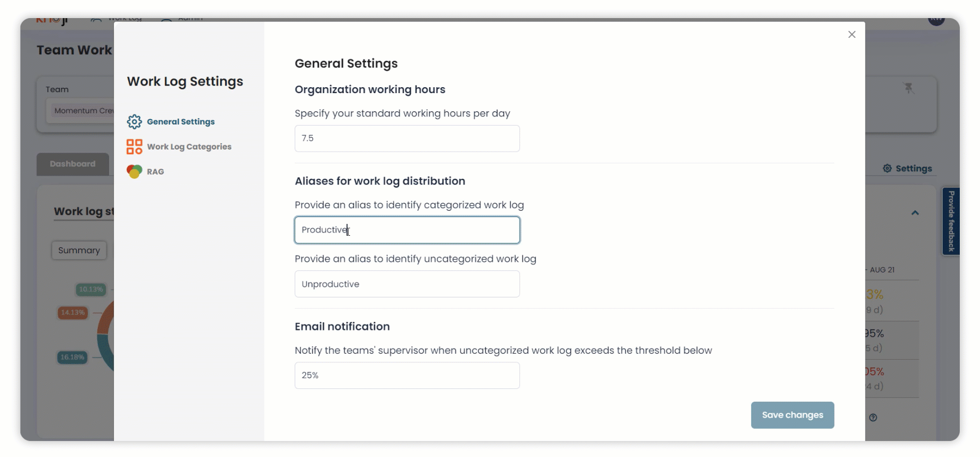
Task: Open the user avatar in the top-right corner
Action: pos(936,20)
